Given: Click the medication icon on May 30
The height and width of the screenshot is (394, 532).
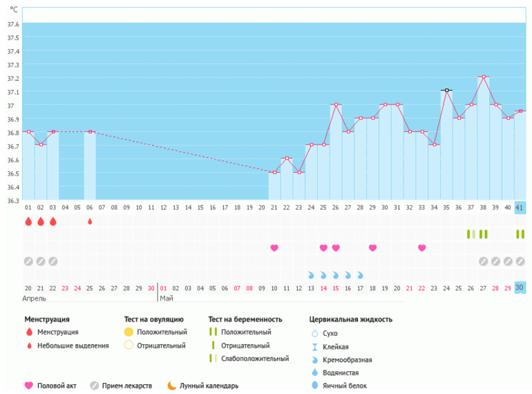Looking at the screenshot, I should (x=520, y=261).
